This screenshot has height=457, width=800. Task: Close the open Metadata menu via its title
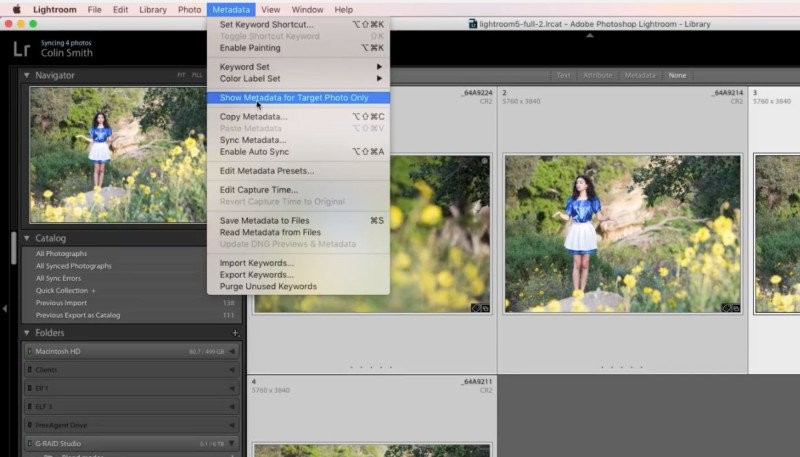[231, 10]
